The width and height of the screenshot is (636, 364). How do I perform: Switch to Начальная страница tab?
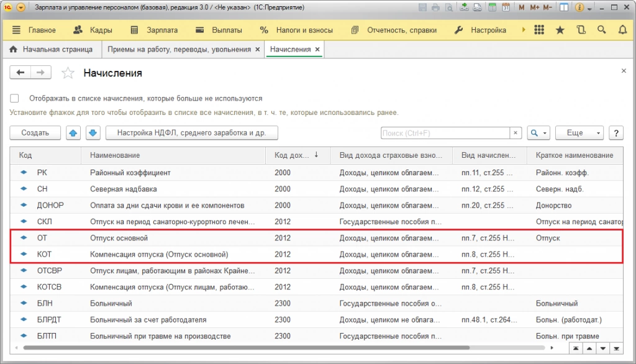point(51,49)
